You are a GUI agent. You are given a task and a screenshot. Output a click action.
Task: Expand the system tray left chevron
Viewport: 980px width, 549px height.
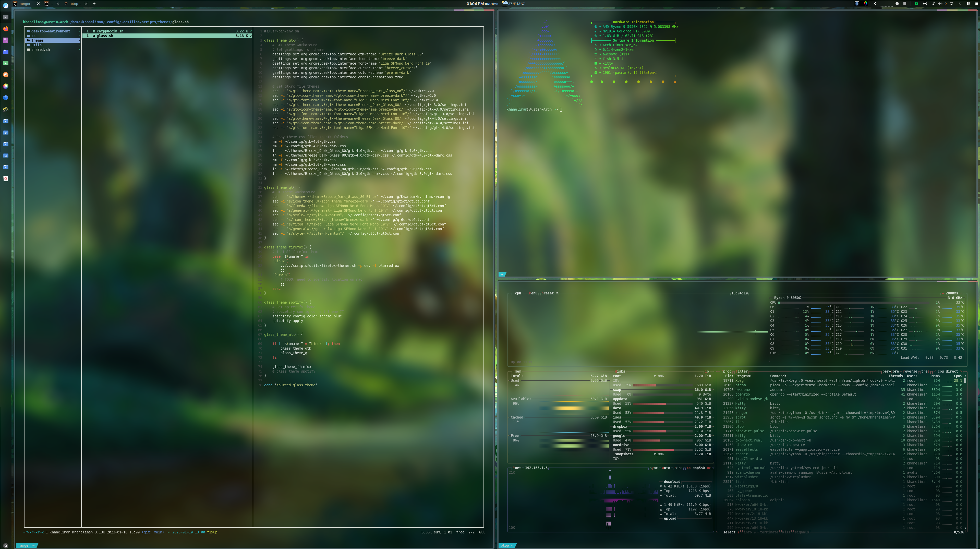pos(875,3)
